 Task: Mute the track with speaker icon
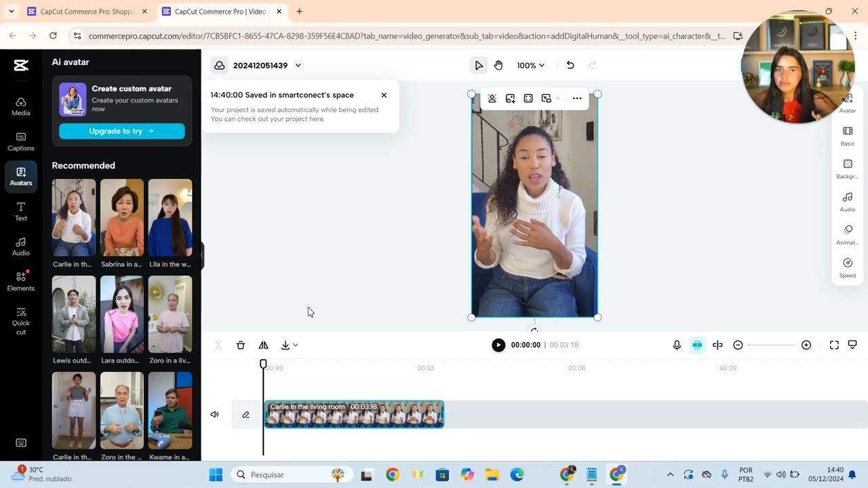coord(215,414)
